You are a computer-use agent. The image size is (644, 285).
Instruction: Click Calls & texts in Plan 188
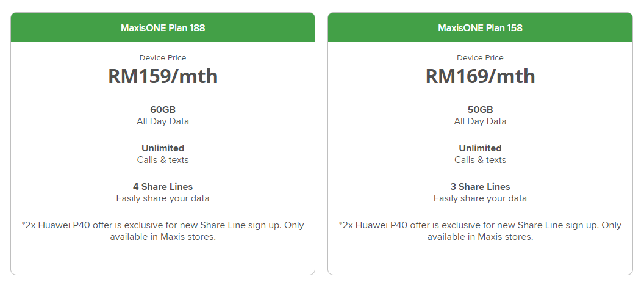click(x=163, y=160)
